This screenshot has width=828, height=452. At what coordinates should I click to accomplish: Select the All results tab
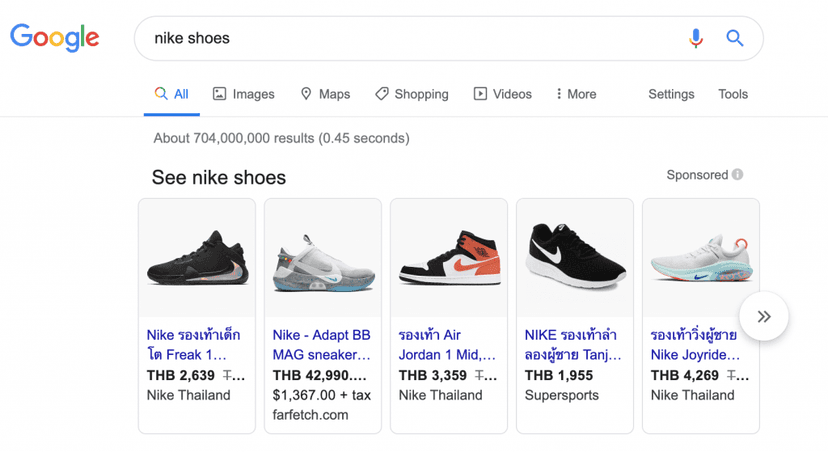pyautogui.click(x=171, y=94)
